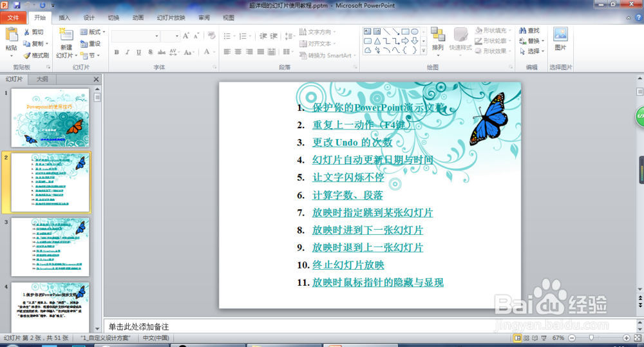Click link 放映时鼠标指针的隐藏与显现
This screenshot has height=347, width=644.
tap(377, 283)
